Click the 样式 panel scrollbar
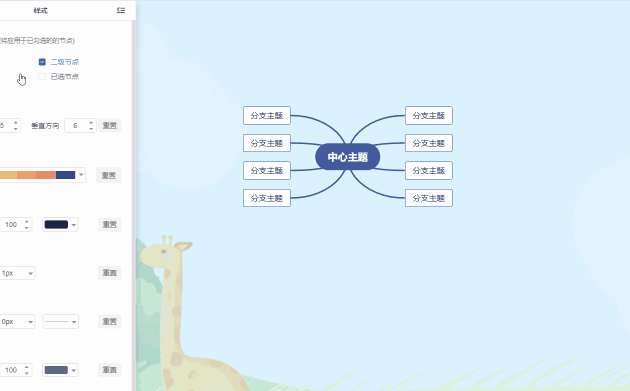 coord(134,205)
